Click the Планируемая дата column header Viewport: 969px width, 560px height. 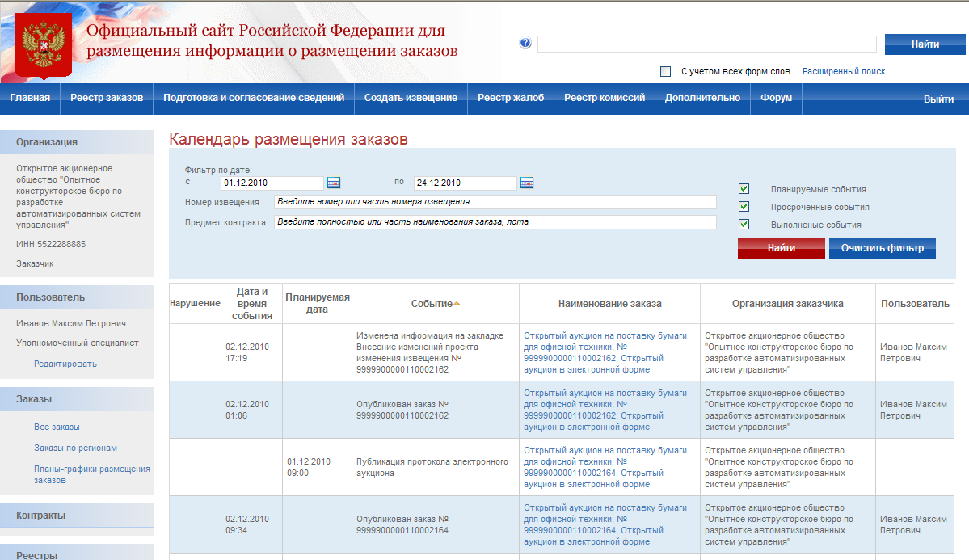[317, 304]
